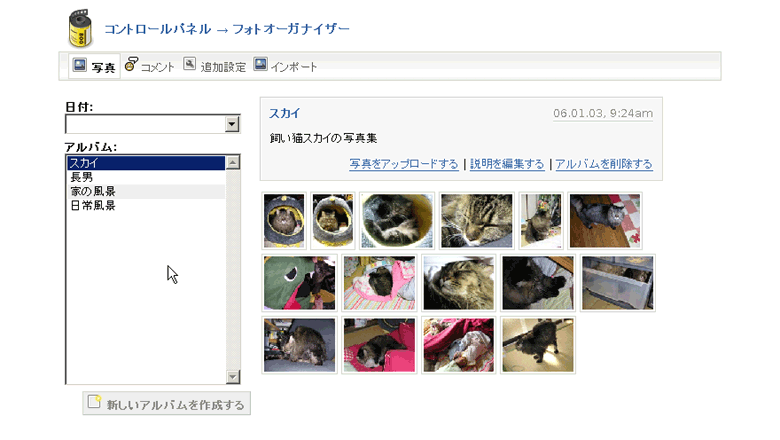Click the new album page icon
This screenshot has height=440, width=780.
click(x=94, y=402)
